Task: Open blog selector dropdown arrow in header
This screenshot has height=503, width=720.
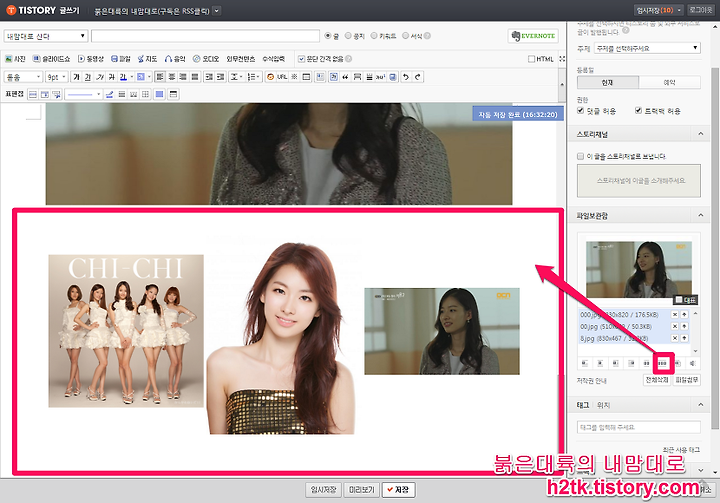Action: click(217, 11)
